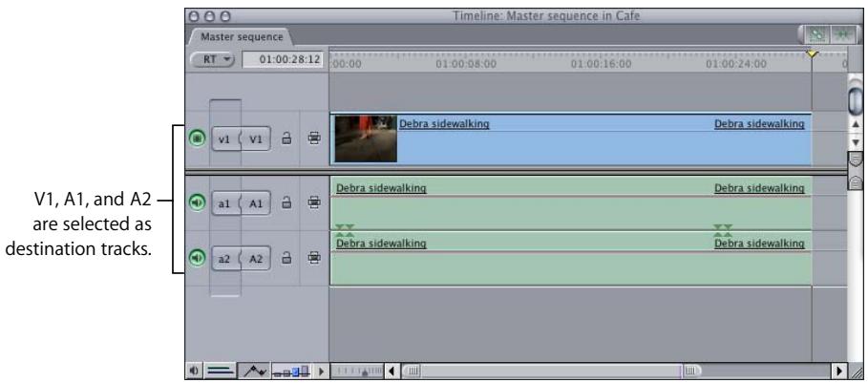Select the Debra sidewalking clip on A2

click(571, 259)
